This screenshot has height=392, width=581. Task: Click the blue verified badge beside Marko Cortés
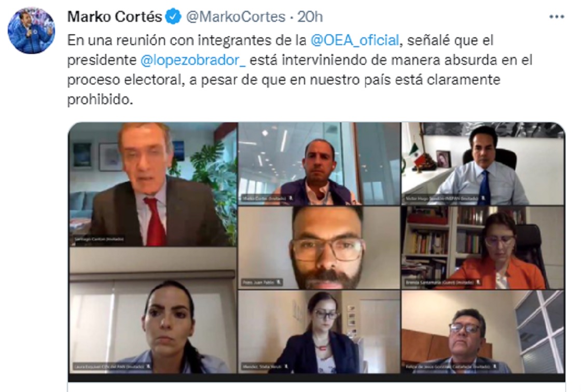tap(173, 17)
